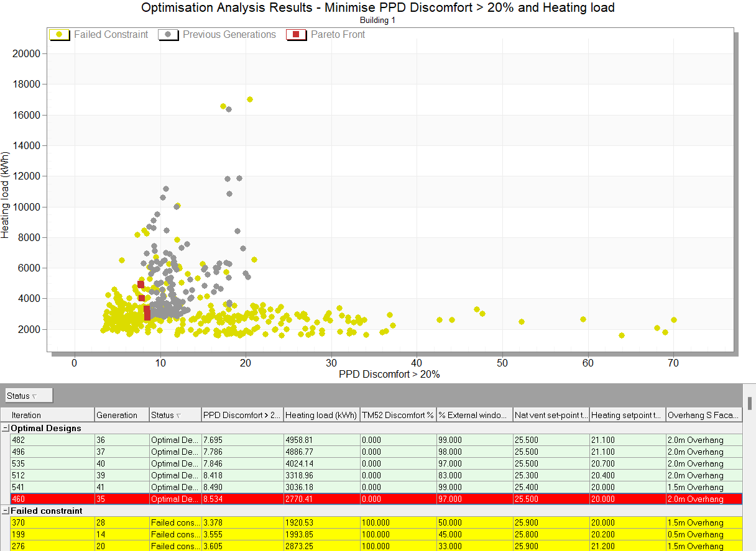Click the Status group-by button above the table
Viewport: 756px width, 551px height.
point(29,396)
